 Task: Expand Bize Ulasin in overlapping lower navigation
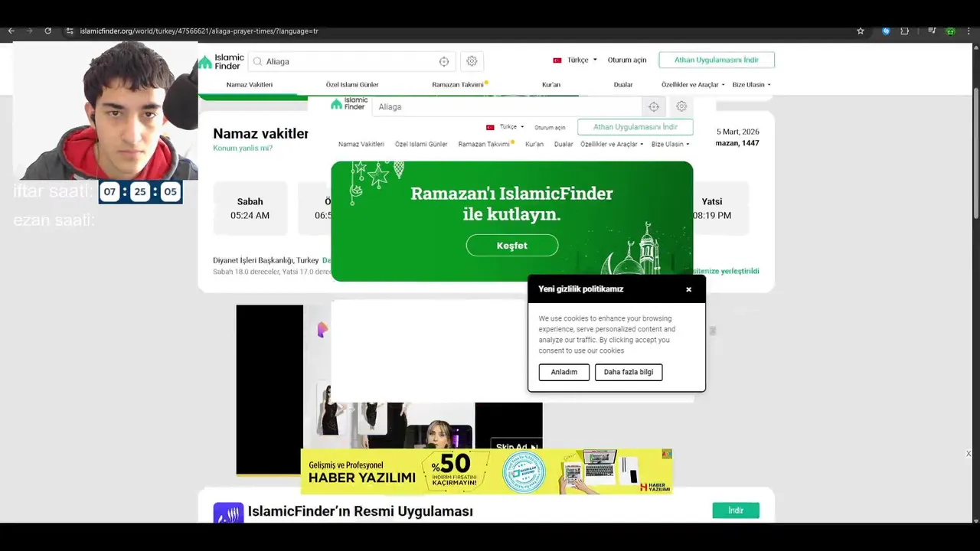coord(670,144)
